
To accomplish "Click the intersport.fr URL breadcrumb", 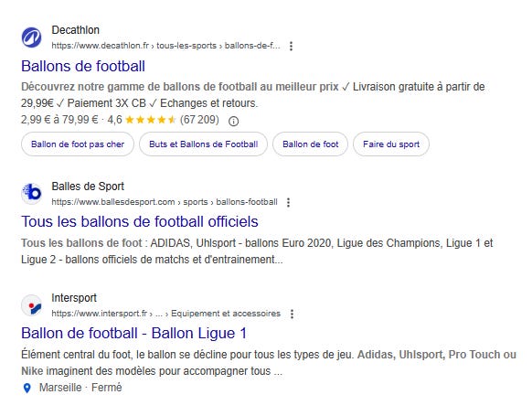I will pyautogui.click(x=166, y=314).
